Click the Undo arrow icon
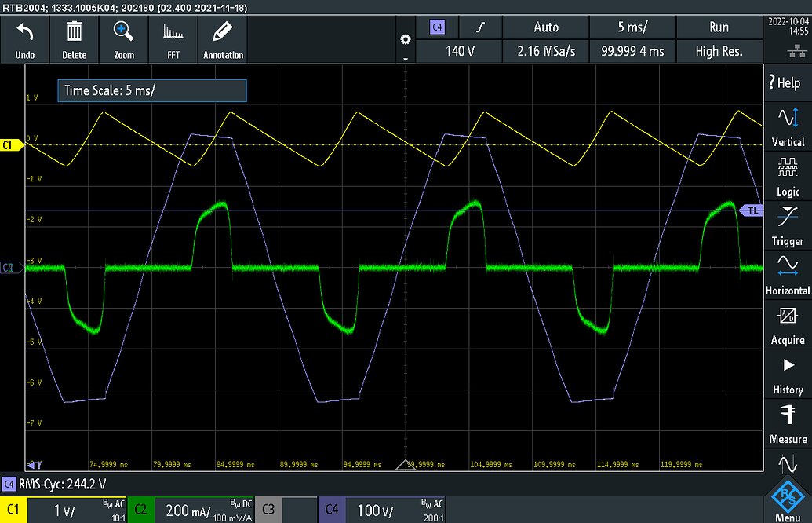 [x=25, y=33]
